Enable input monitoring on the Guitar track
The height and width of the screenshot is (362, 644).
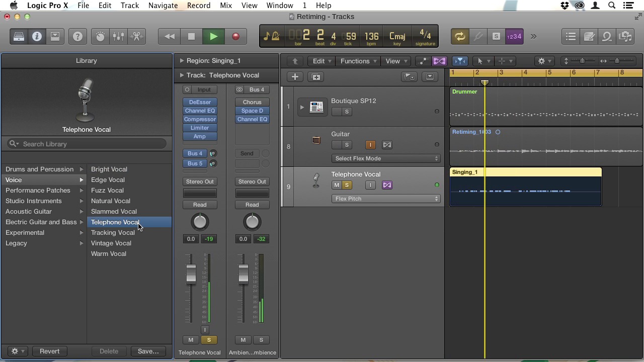pyautogui.click(x=370, y=145)
